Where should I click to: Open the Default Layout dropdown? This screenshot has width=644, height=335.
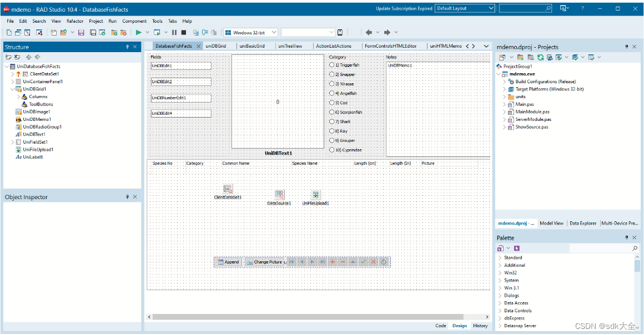[465, 8]
